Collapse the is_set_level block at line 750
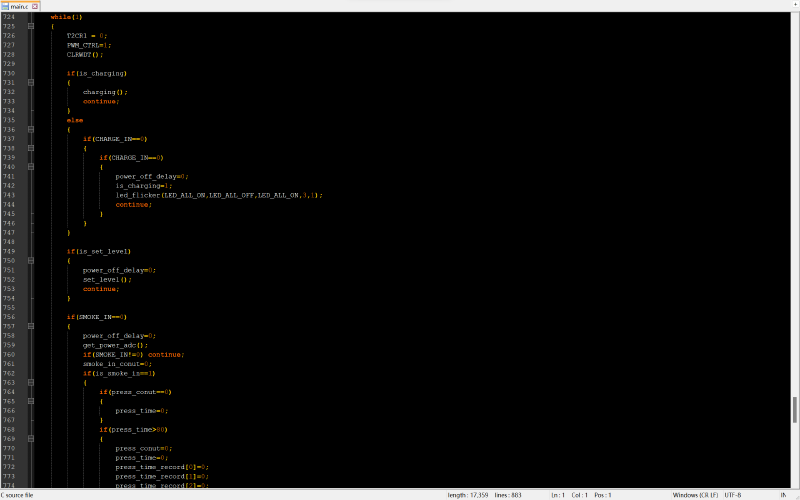800x500 pixels. pos(31,260)
